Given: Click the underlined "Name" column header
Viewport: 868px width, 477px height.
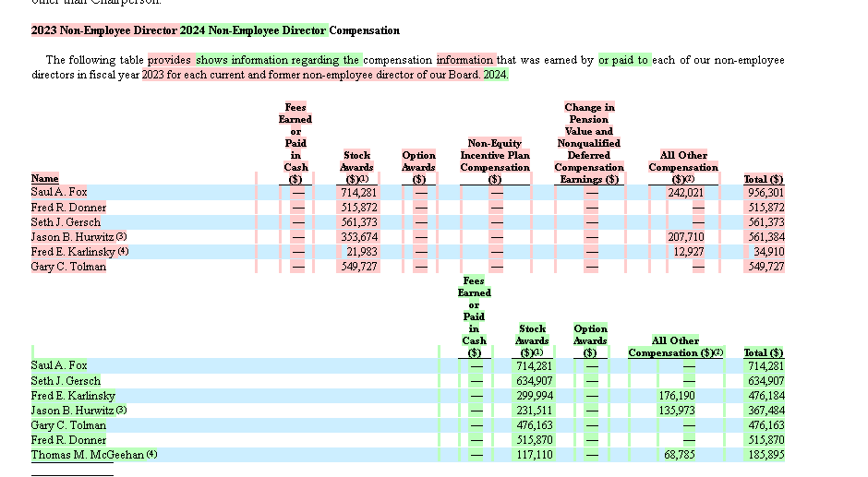Looking at the screenshot, I should coord(45,178).
